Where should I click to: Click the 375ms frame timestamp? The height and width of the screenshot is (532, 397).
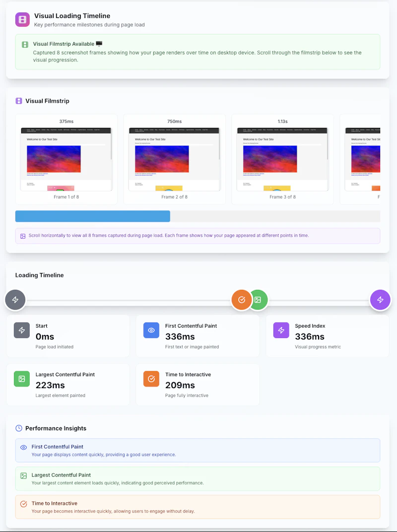(x=66, y=121)
